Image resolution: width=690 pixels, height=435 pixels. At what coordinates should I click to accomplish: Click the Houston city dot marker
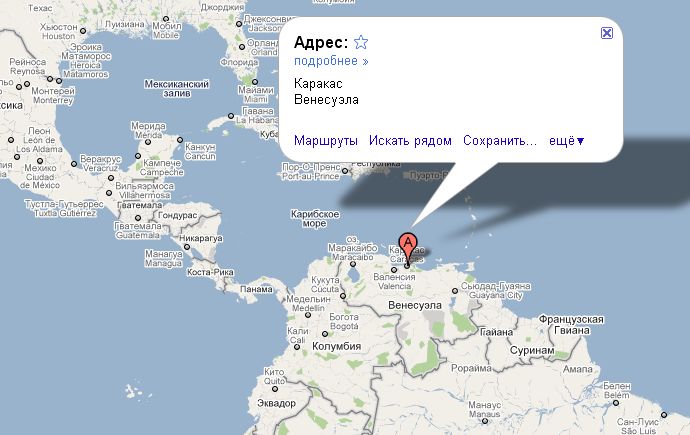pos(83,31)
